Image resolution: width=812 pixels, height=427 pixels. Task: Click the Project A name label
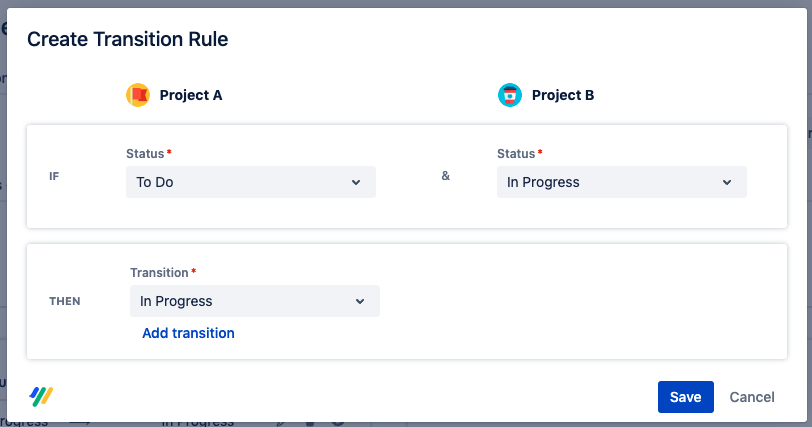tap(190, 95)
